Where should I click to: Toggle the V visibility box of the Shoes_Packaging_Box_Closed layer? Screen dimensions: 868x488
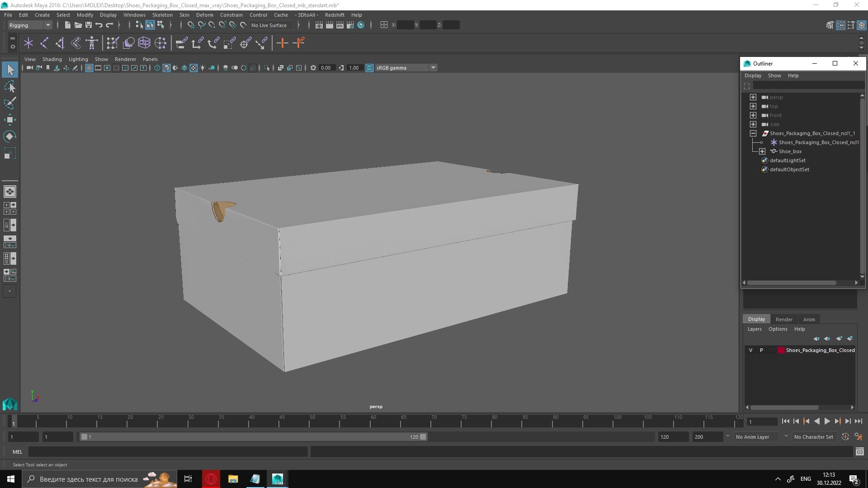pyautogui.click(x=751, y=350)
